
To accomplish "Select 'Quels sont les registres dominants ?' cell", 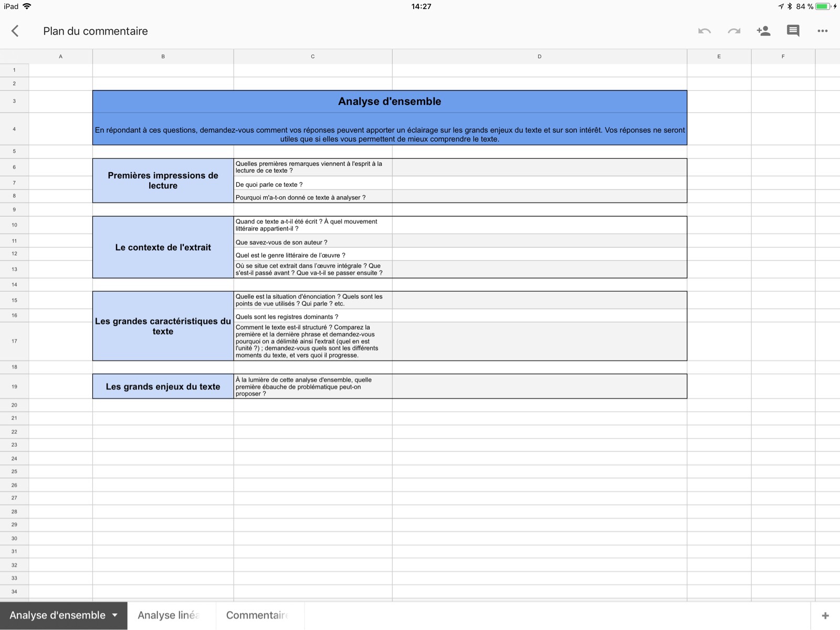I will pos(313,316).
